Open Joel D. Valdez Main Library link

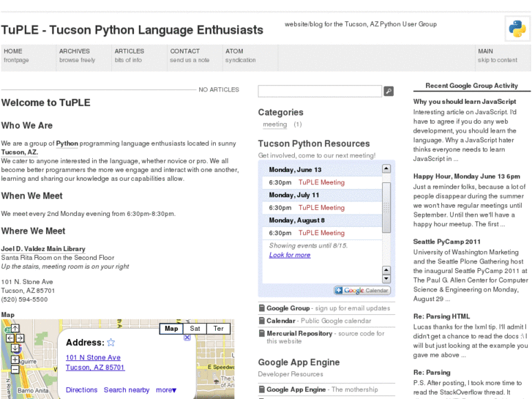pyautogui.click(x=43, y=249)
